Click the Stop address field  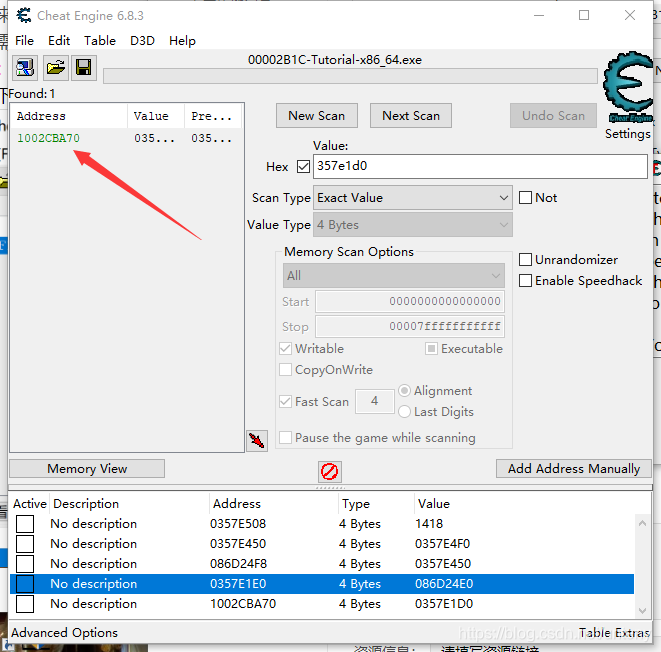pyautogui.click(x=410, y=326)
